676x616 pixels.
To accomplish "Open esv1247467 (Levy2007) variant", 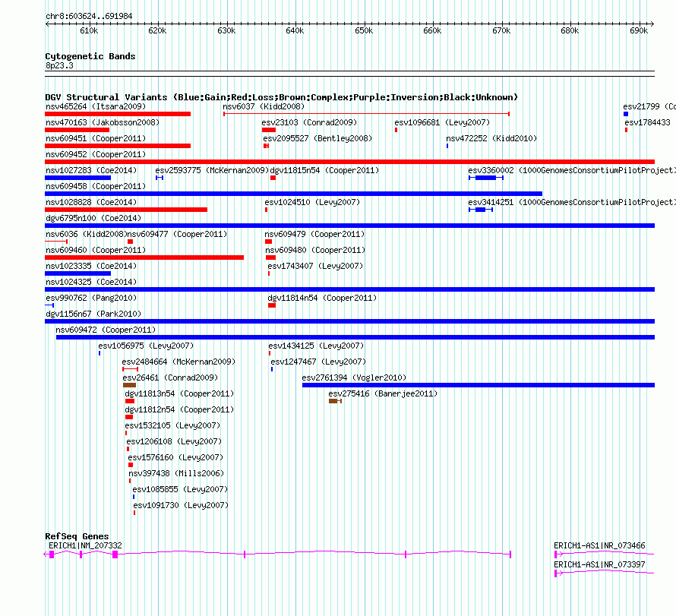I will 318,362.
